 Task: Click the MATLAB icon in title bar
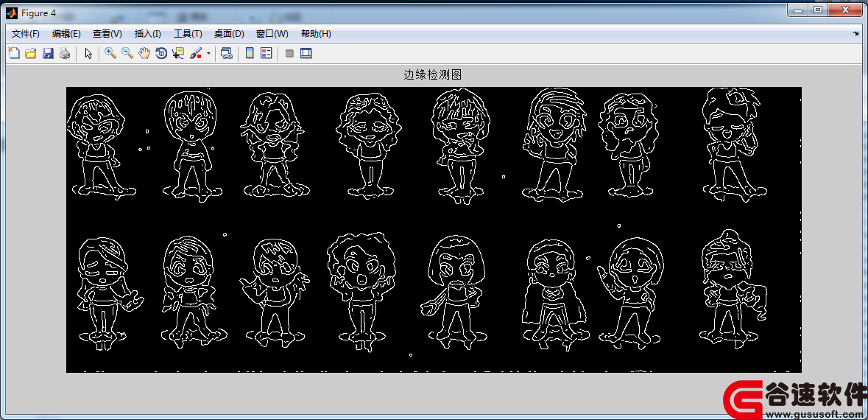[x=12, y=13]
